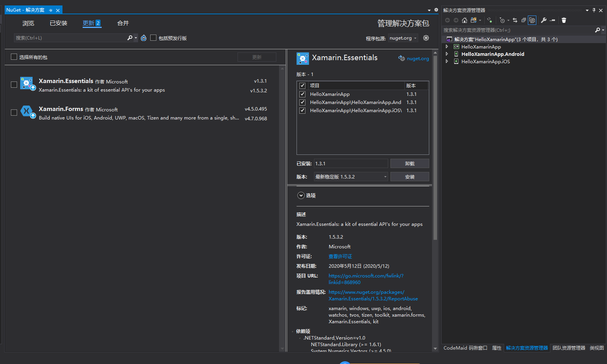
Task: Enable Show All Files in Solution Explorer
Action: (532, 20)
